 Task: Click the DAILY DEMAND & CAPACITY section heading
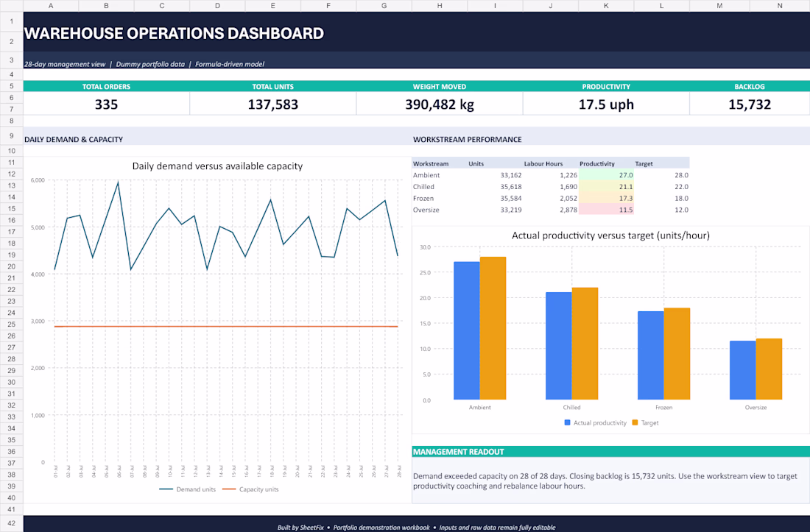(74, 139)
